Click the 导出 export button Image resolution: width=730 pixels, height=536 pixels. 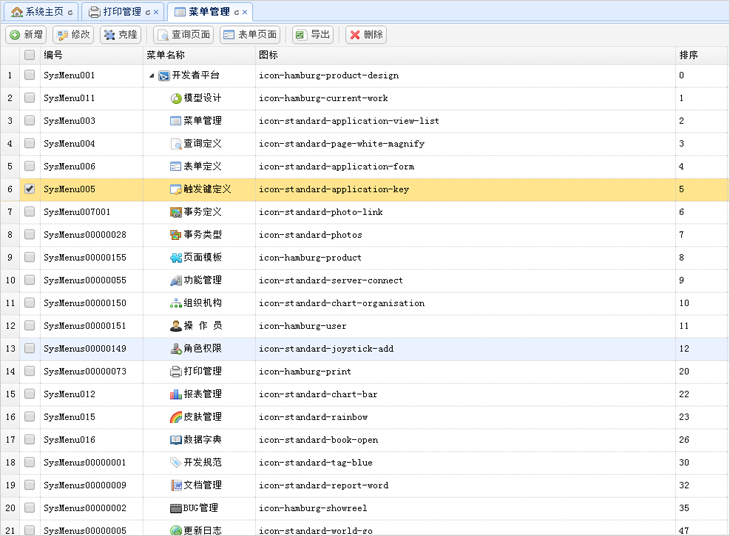[x=313, y=35]
